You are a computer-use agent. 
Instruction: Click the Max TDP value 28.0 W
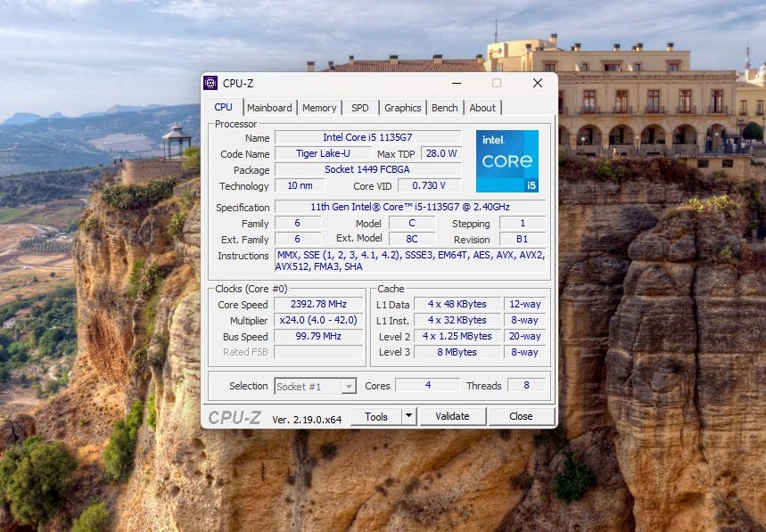point(441,154)
